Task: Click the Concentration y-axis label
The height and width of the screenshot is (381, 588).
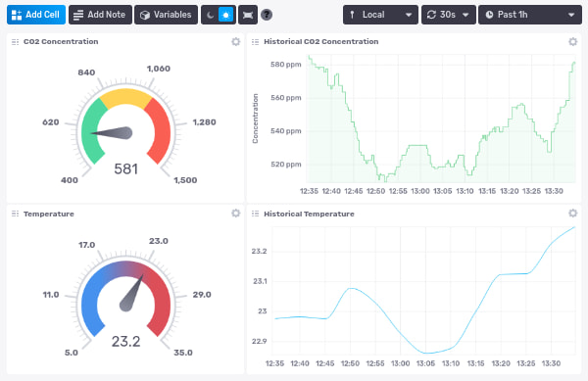Action: click(256, 119)
